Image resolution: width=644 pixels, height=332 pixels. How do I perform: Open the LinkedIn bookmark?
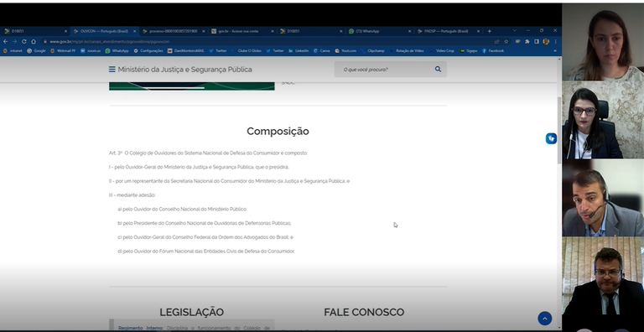(299, 51)
